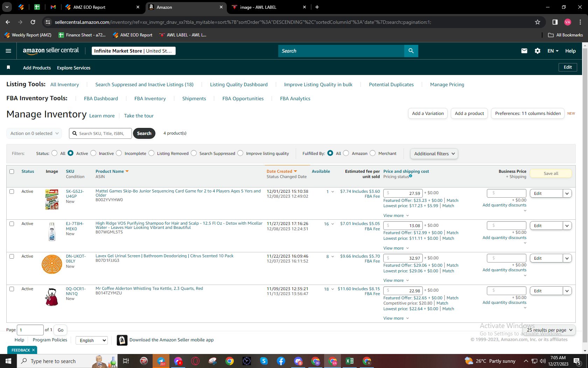
Task: Close the FEEDBACK tab with its X
Action: coord(34,350)
